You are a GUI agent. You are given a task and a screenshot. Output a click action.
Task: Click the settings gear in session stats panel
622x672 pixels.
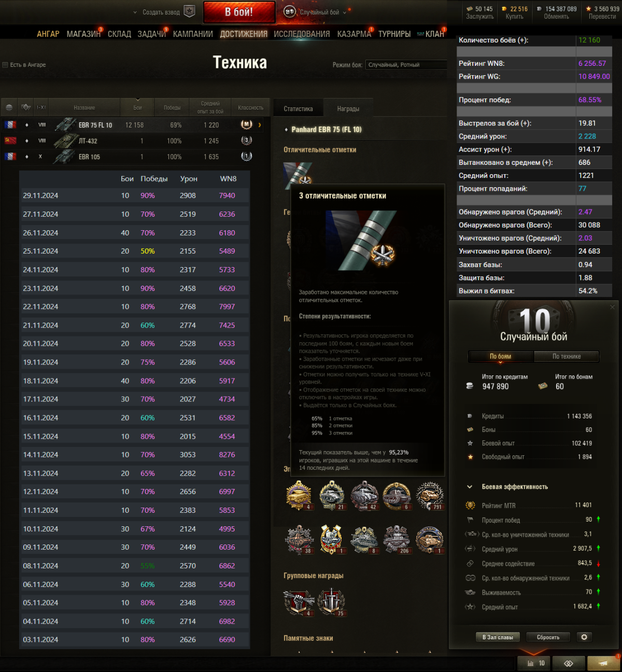coord(584,637)
